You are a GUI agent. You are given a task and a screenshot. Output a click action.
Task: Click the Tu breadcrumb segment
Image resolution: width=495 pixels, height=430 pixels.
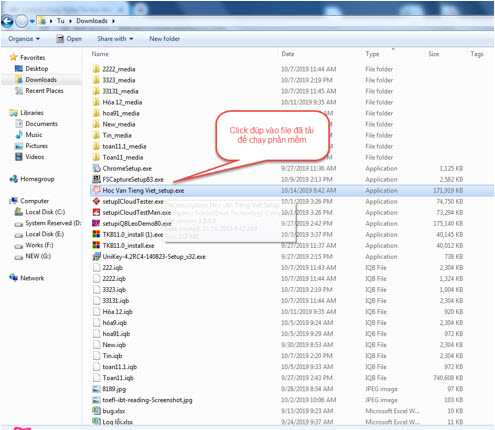click(61, 21)
